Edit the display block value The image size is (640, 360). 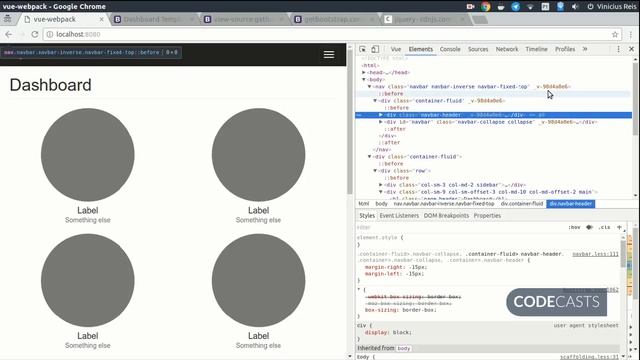[x=402, y=332]
